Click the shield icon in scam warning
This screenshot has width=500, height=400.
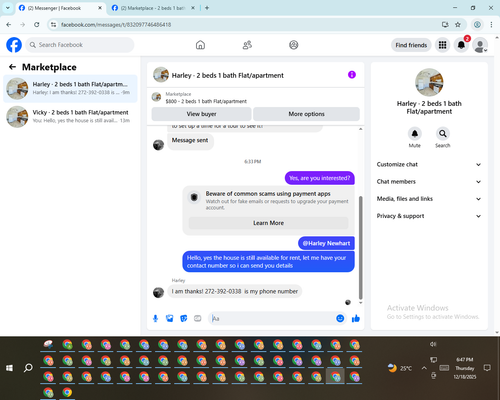(x=194, y=197)
